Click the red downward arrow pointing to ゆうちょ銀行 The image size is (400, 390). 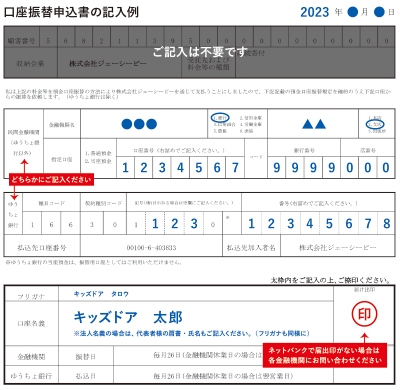point(14,192)
